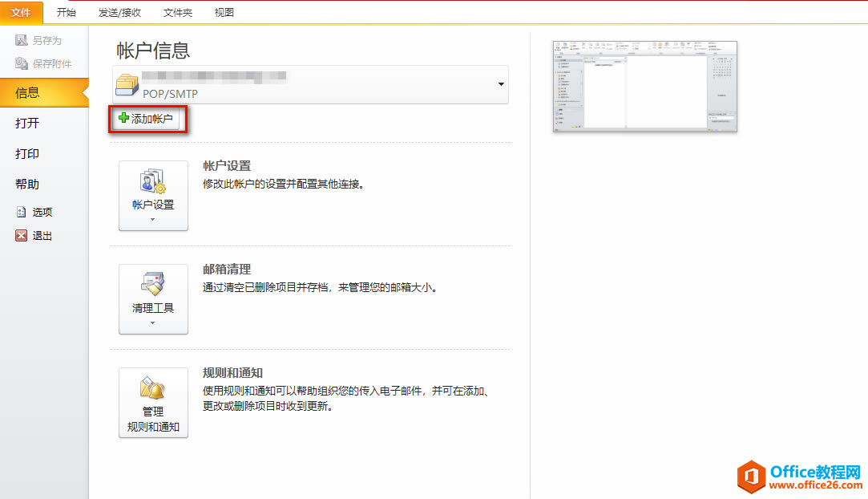Click the 另存为 save-as icon
The image size is (868, 499).
point(22,40)
